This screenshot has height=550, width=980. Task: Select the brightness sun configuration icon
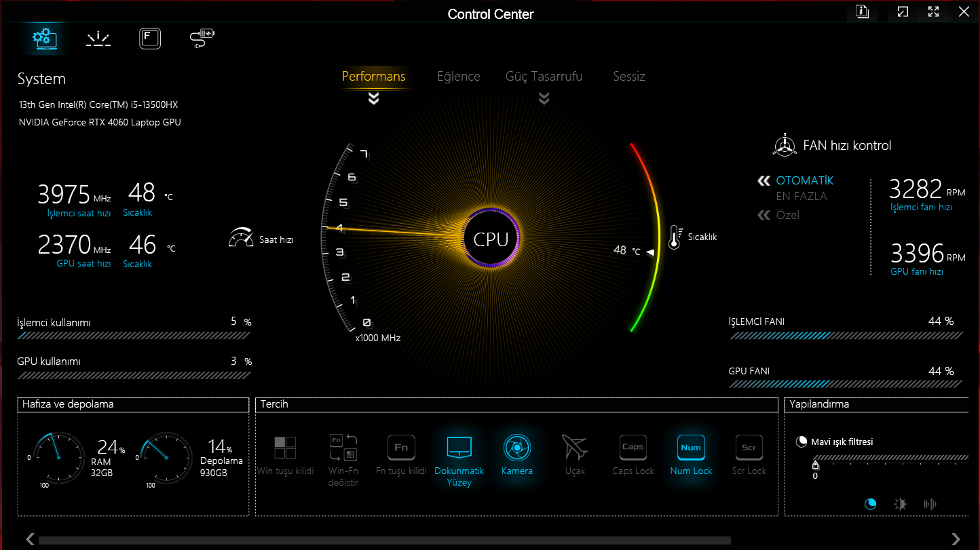901,504
